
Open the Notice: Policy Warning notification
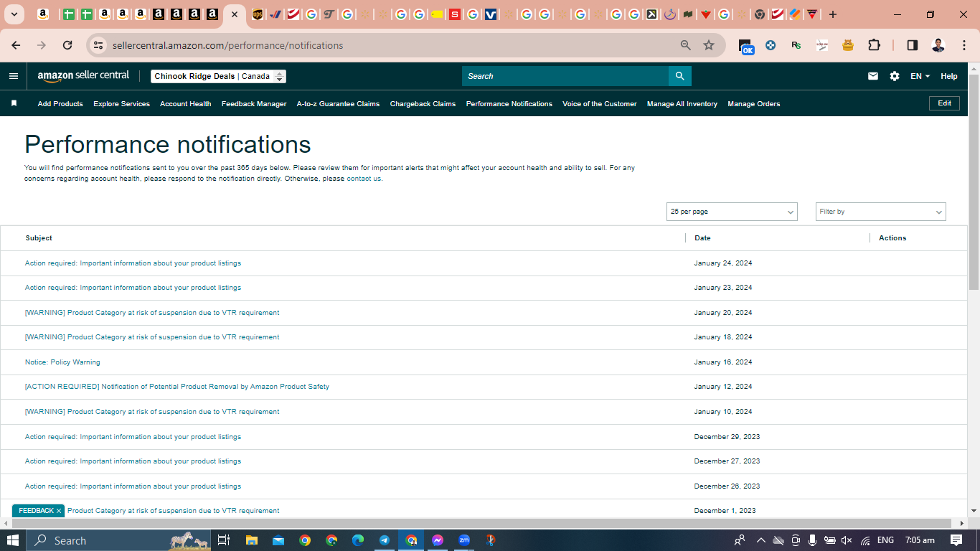[62, 362]
